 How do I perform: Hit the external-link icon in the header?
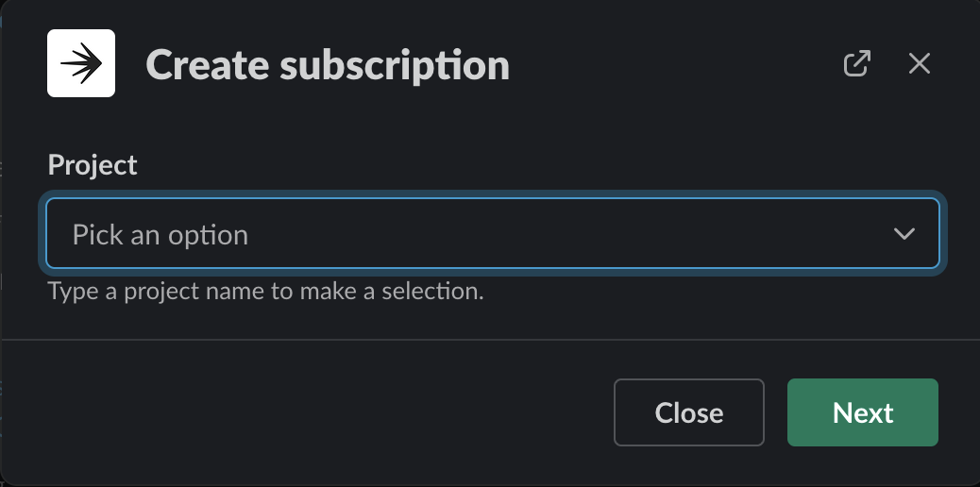tap(856, 64)
